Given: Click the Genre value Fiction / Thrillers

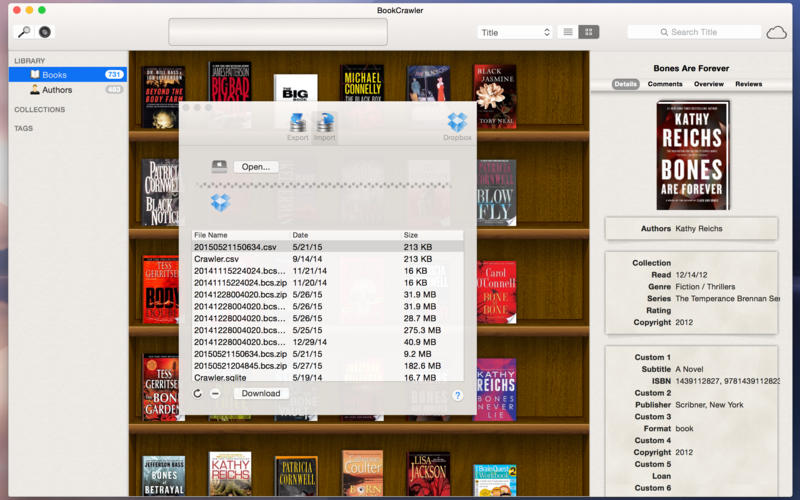Looking at the screenshot, I should [x=705, y=287].
